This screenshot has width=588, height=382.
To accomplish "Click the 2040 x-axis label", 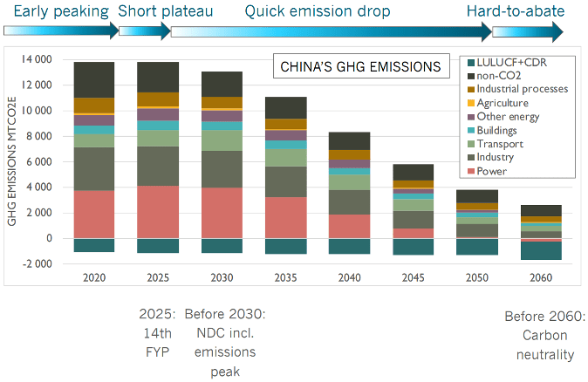I will point(349,278).
